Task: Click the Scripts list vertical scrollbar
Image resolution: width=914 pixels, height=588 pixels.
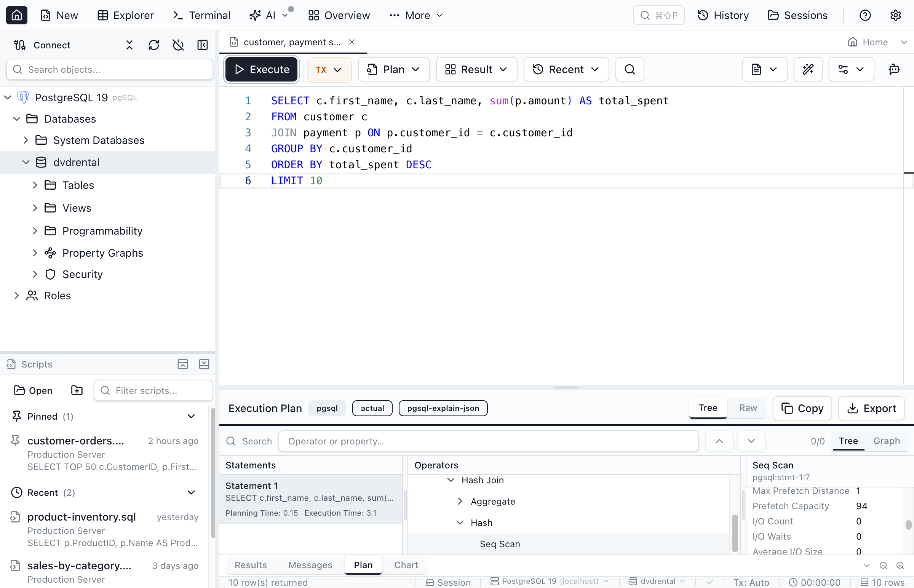Action: click(x=213, y=472)
